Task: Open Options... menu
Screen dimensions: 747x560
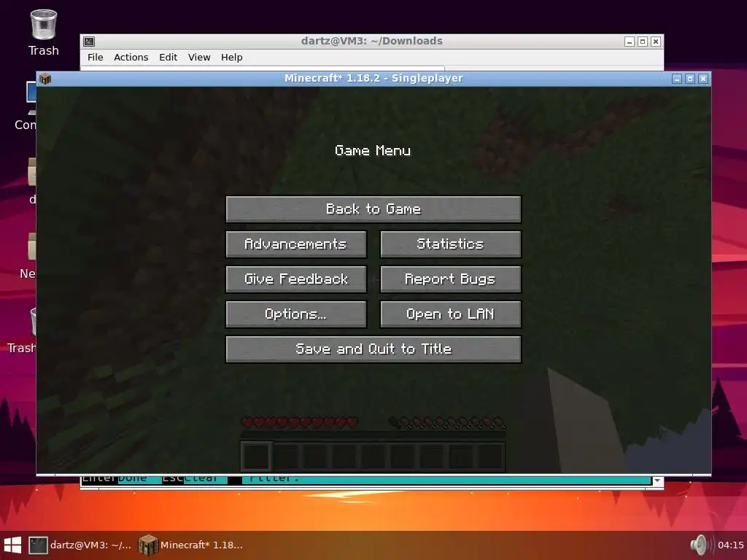Action: [x=296, y=314]
